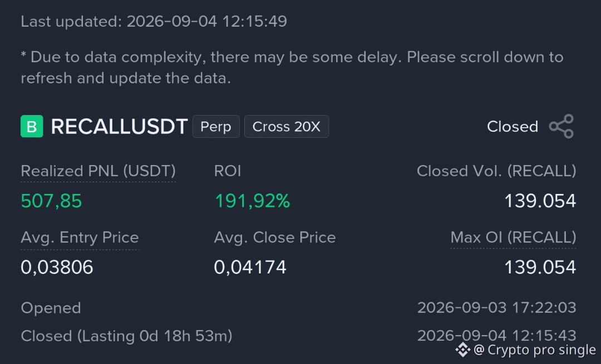
Task: Click the Last updated timestamp line
Action: [x=154, y=22]
